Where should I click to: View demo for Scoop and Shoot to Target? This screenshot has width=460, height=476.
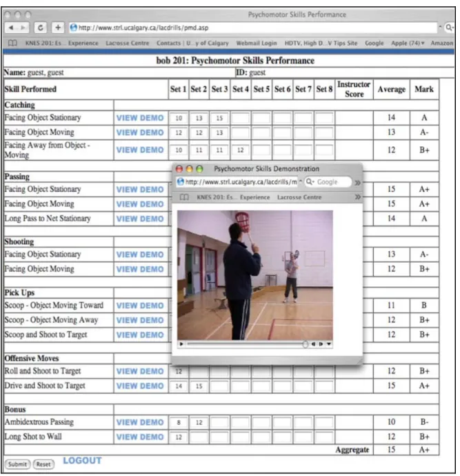point(140,335)
